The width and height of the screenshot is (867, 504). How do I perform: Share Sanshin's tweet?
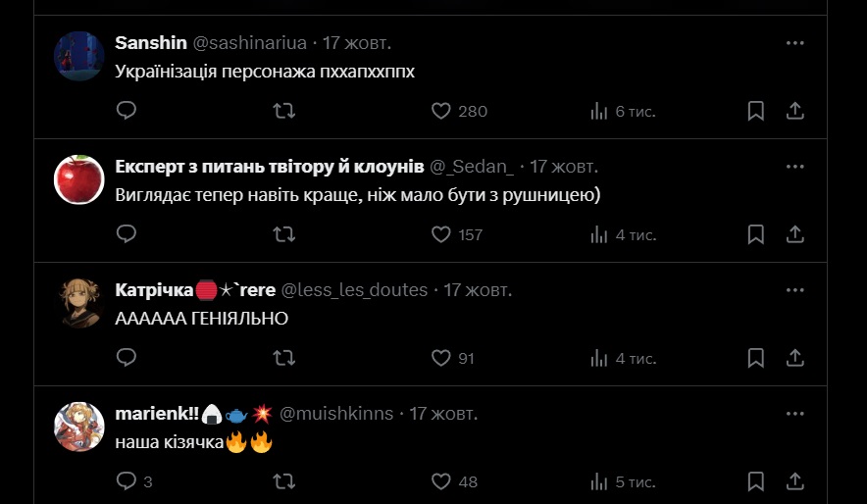(795, 111)
